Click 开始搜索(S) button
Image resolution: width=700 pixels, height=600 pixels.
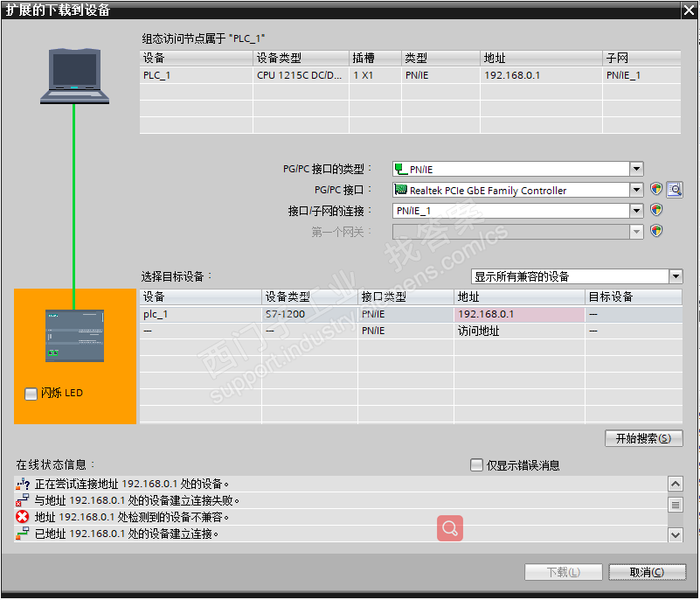click(x=644, y=438)
